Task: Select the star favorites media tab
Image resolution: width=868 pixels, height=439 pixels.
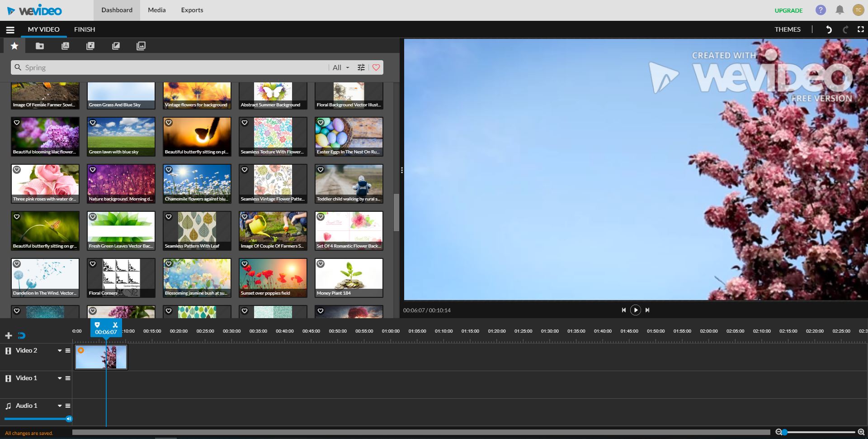Action: point(14,46)
